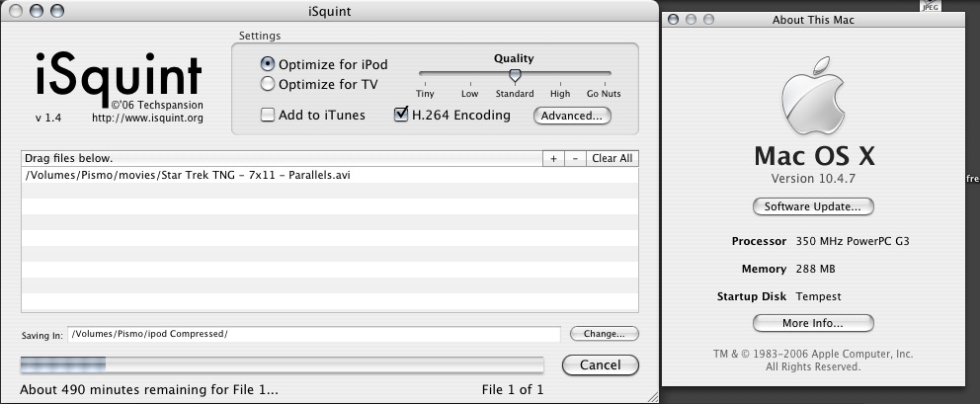Click the JPEG file icon on desktop
The image size is (980, 404).
click(x=932, y=6)
